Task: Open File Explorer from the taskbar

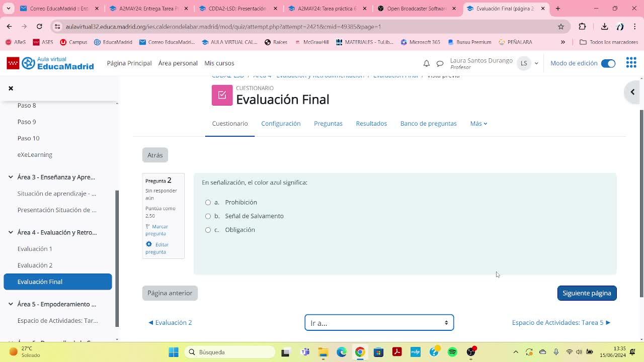Action: click(323, 352)
